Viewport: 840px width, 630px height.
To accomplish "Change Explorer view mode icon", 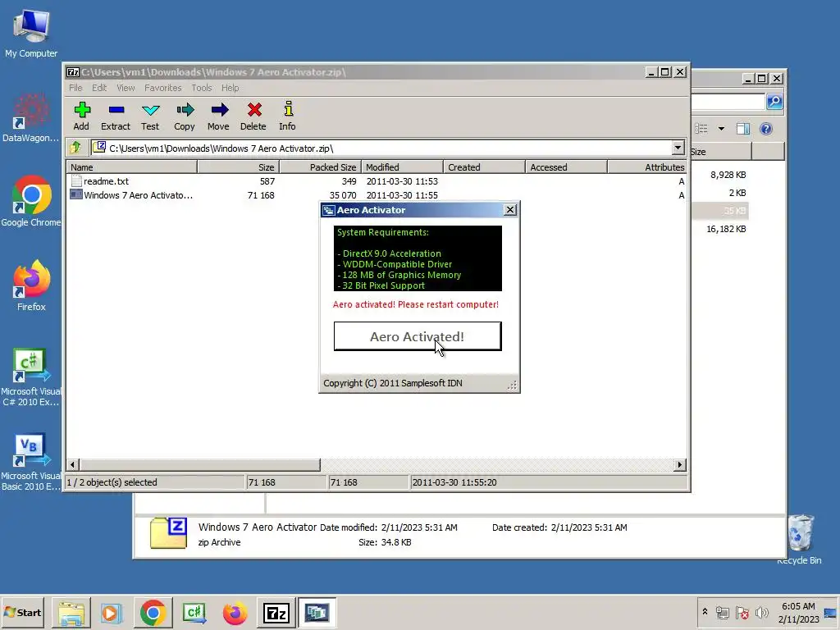I will coord(701,129).
